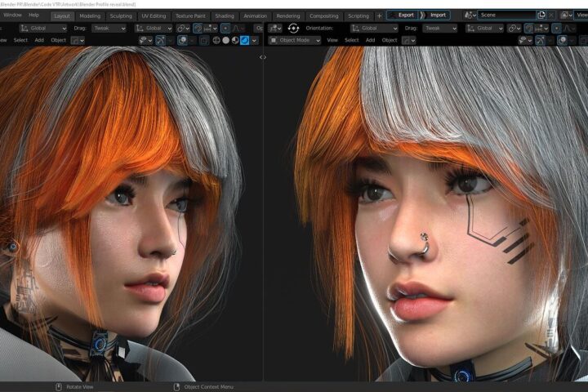Image resolution: width=588 pixels, height=392 pixels.
Task: Open left viewport shading options dropdown
Action: pyautogui.click(x=255, y=40)
